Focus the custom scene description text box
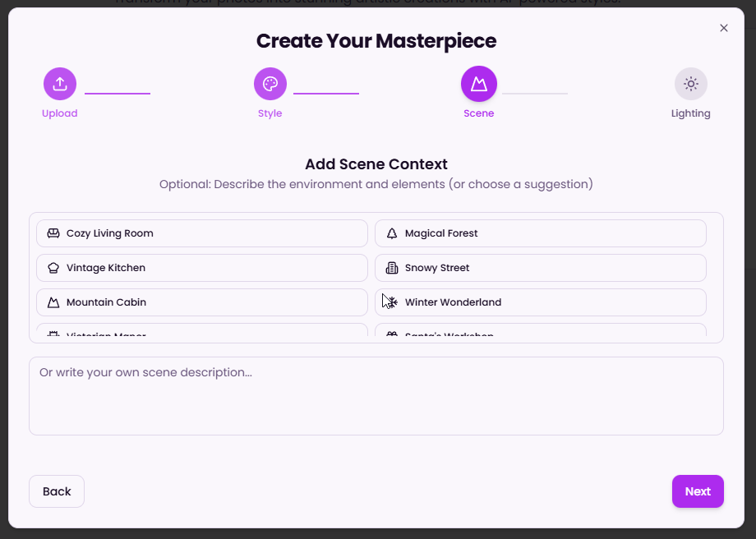 click(x=376, y=396)
